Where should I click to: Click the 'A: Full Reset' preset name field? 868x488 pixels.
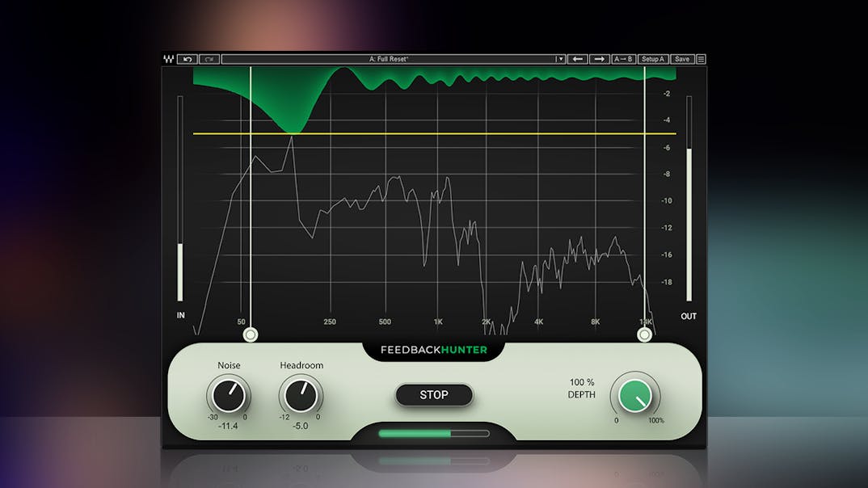coord(388,59)
